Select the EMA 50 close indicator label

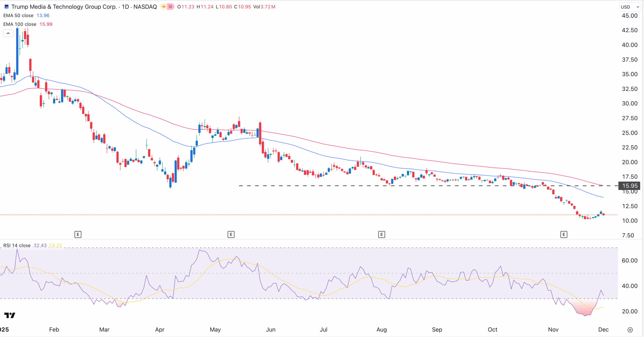(18, 15)
